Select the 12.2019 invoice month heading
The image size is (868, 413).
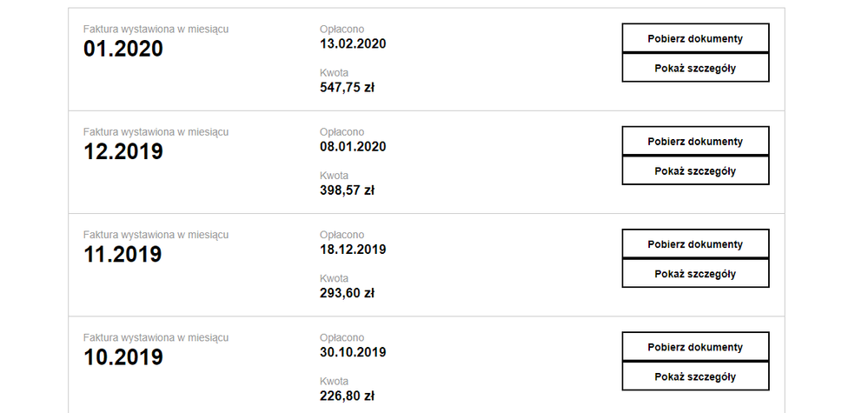pyautogui.click(x=123, y=151)
